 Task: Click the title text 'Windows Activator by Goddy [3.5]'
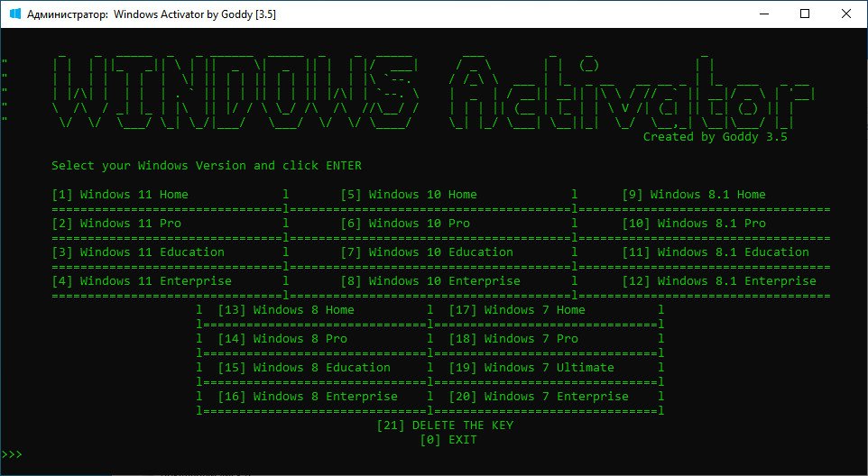[x=194, y=15]
